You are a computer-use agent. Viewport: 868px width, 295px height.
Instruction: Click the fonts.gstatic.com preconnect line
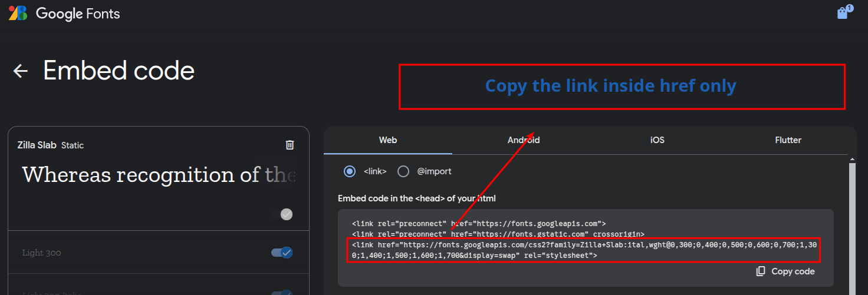coord(498,234)
